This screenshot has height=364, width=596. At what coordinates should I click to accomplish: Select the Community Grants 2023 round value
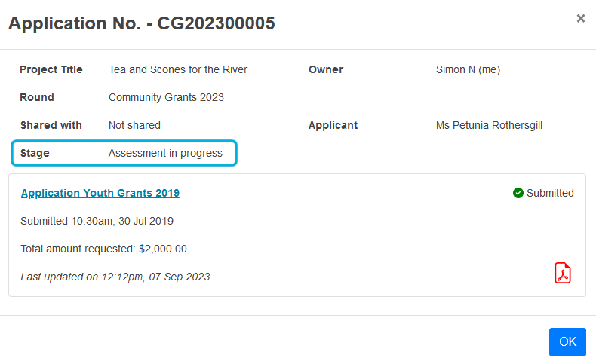[x=166, y=97]
